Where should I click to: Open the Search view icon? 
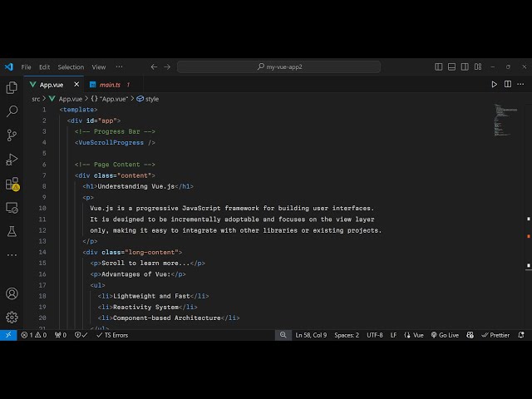(12, 111)
